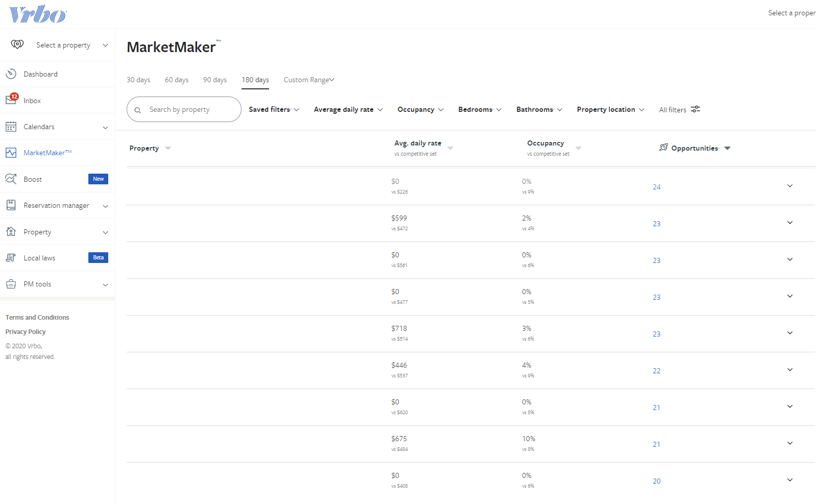Open the Saved filters dropdown
This screenshot has width=816, height=504.
coord(274,109)
